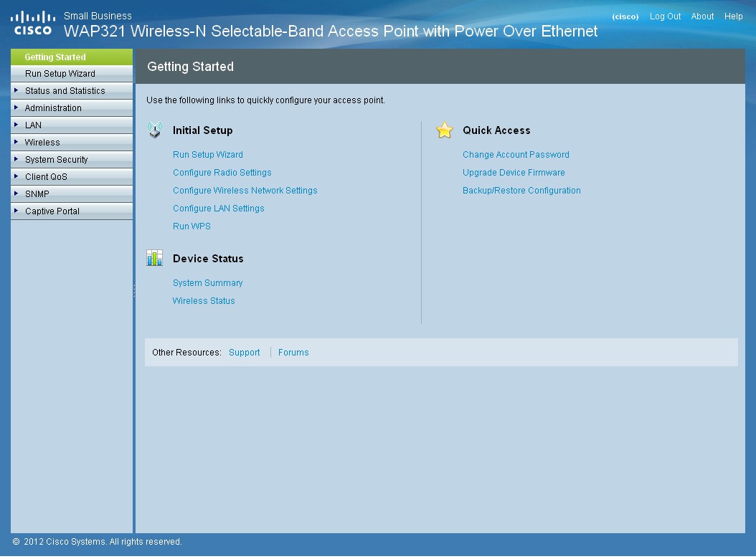Click the Run WPS link
756x559 pixels.
(192, 226)
